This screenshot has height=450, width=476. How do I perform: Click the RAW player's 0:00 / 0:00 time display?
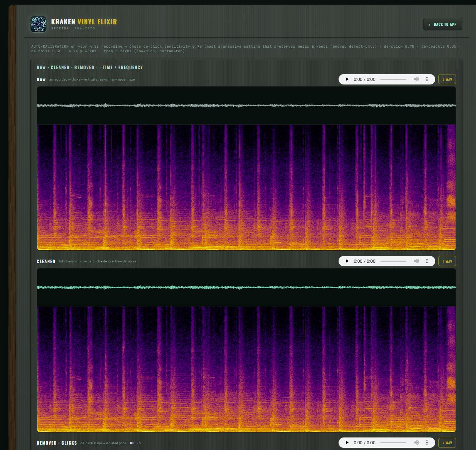(364, 79)
